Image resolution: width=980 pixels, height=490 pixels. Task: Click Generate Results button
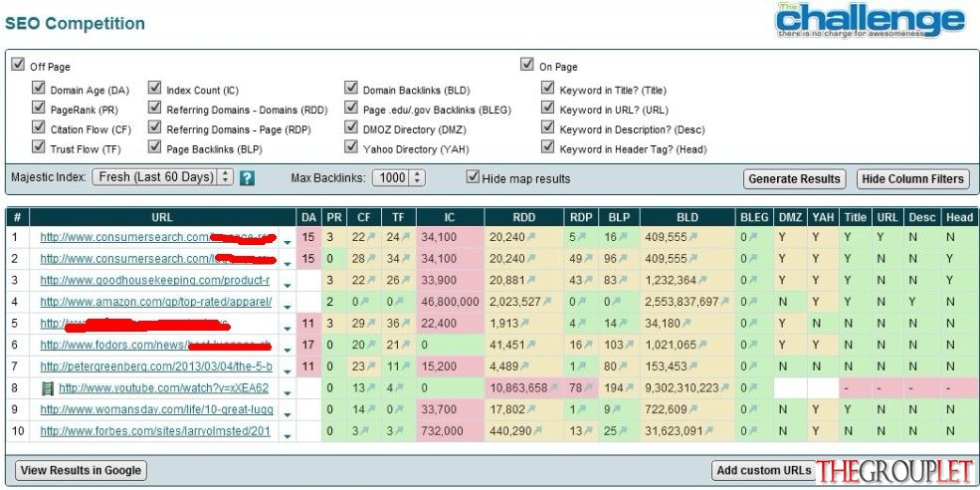pyautogui.click(x=794, y=179)
